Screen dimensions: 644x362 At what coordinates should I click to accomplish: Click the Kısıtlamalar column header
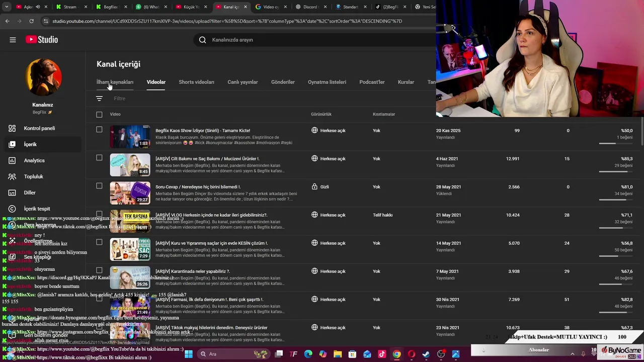pyautogui.click(x=384, y=114)
